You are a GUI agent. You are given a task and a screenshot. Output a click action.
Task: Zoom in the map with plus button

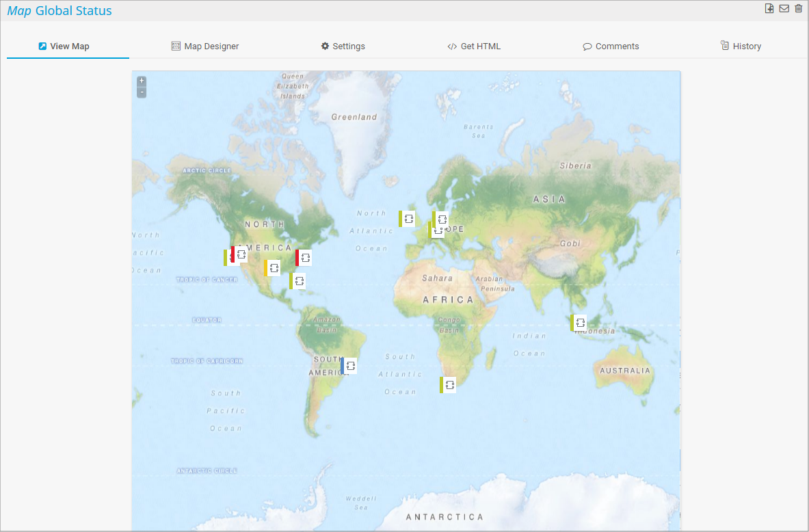click(x=142, y=81)
